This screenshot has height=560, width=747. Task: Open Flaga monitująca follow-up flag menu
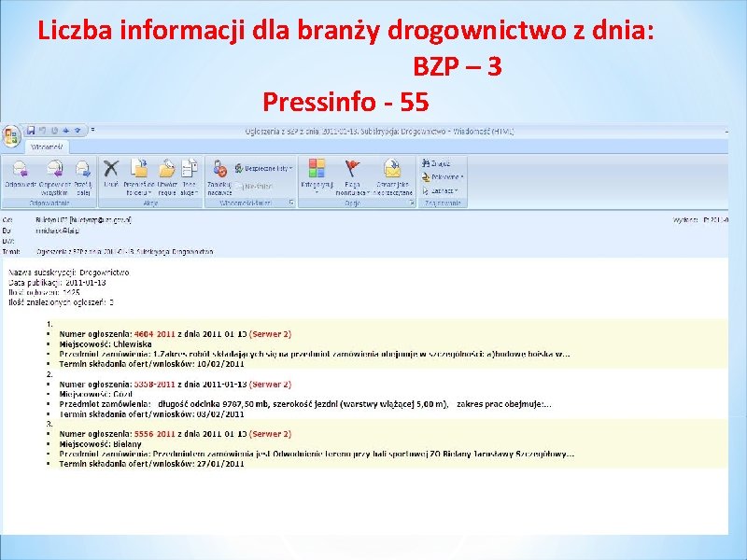coord(353,177)
